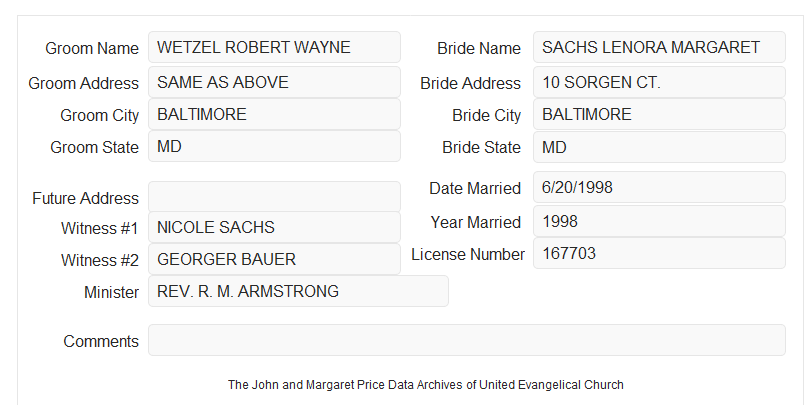Focus the Groom Address field

274,82
